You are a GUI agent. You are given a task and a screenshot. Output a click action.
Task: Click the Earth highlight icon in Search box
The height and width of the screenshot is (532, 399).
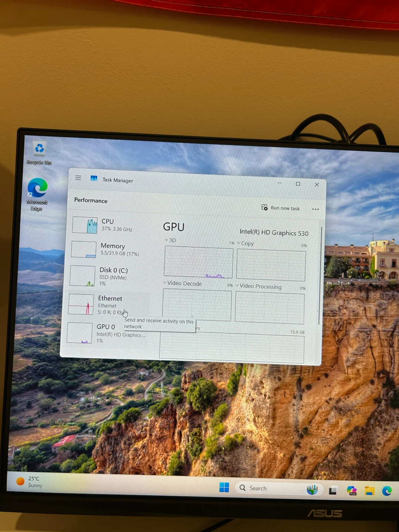(312, 490)
